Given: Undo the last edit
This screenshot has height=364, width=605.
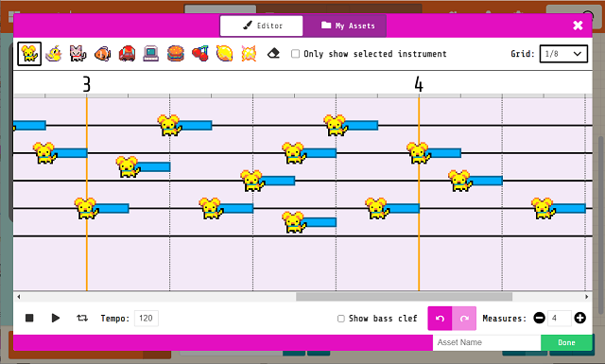Looking at the screenshot, I should pyautogui.click(x=440, y=319).
